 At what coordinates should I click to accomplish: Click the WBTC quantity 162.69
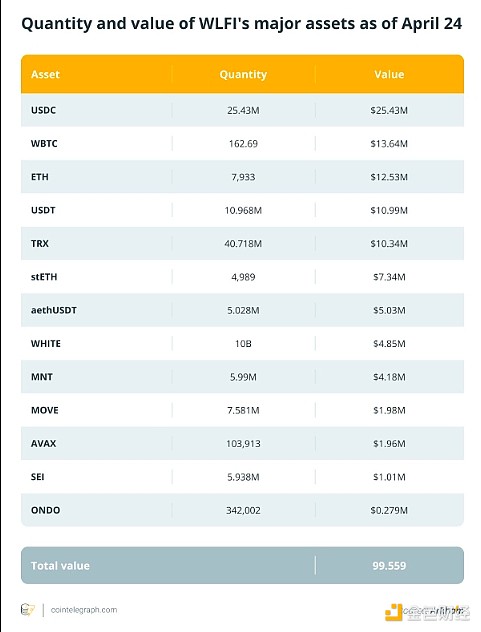click(x=243, y=143)
